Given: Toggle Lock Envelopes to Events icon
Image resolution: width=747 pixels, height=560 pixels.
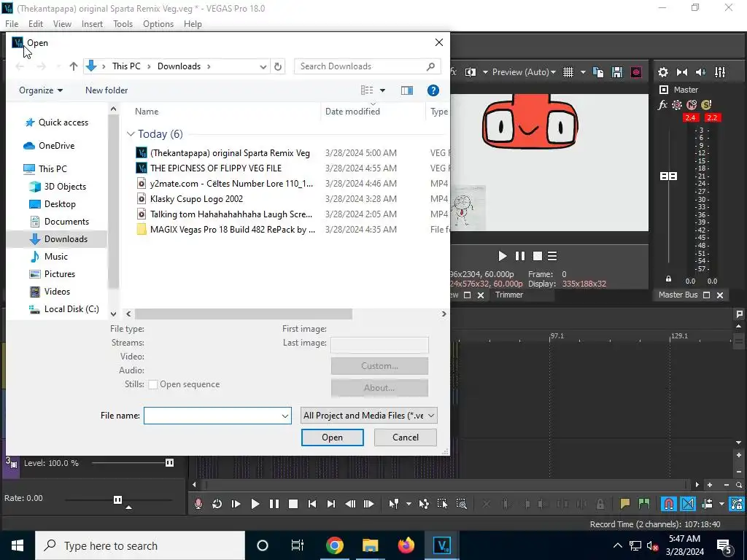Looking at the screenshot, I should (737, 504).
